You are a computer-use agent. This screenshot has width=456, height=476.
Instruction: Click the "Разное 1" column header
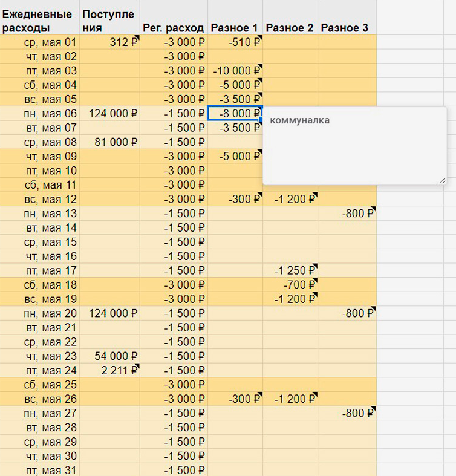[x=235, y=28]
